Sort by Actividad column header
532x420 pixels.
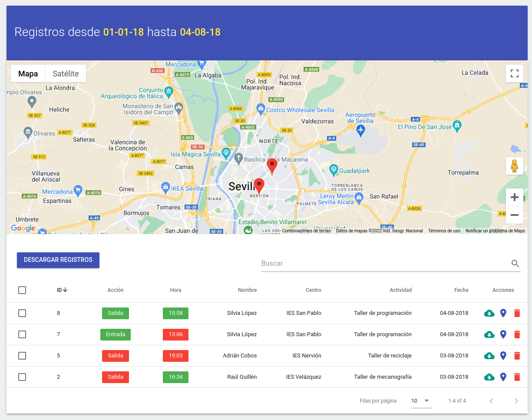pyautogui.click(x=400, y=290)
